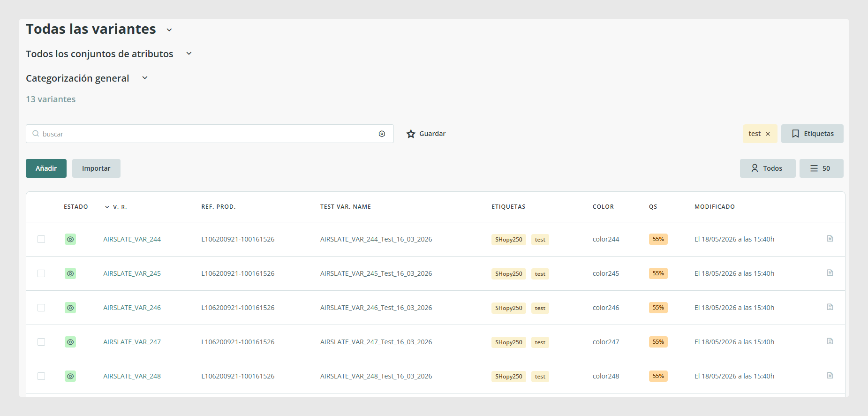The image size is (868, 416).
Task: Remove the test tag filter
Action: [x=768, y=134]
